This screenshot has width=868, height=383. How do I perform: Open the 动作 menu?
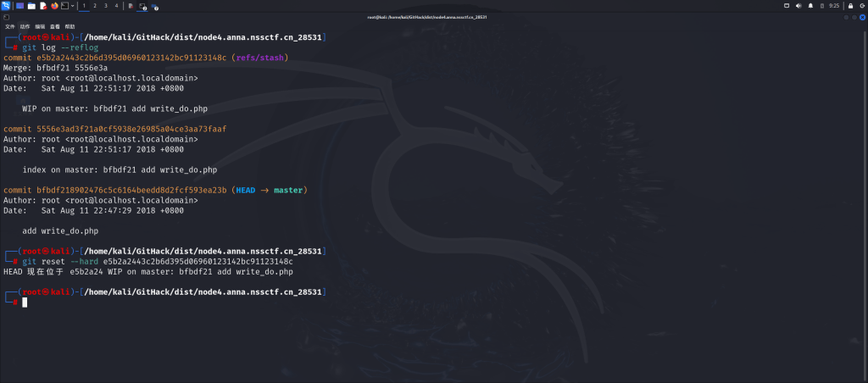pos(25,26)
